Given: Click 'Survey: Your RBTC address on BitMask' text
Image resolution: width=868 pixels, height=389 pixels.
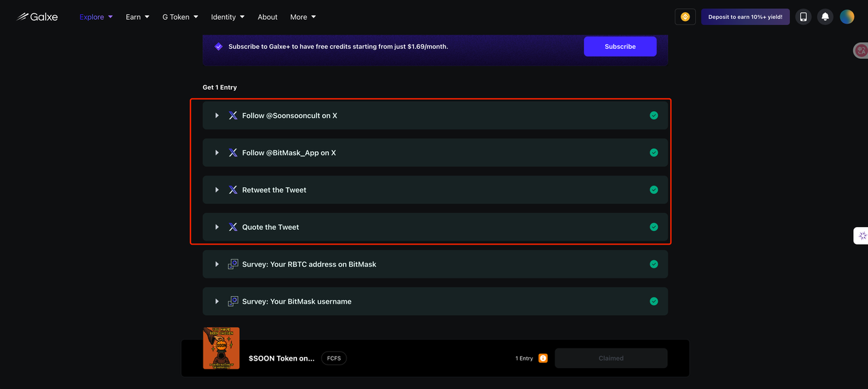Looking at the screenshot, I should (309, 264).
